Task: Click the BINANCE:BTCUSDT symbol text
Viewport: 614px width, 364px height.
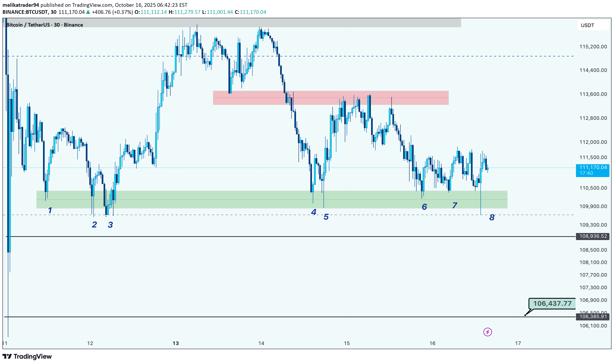Action: pos(25,12)
